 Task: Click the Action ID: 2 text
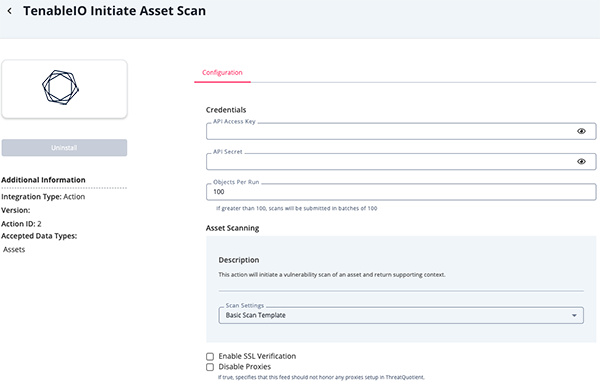pos(21,224)
